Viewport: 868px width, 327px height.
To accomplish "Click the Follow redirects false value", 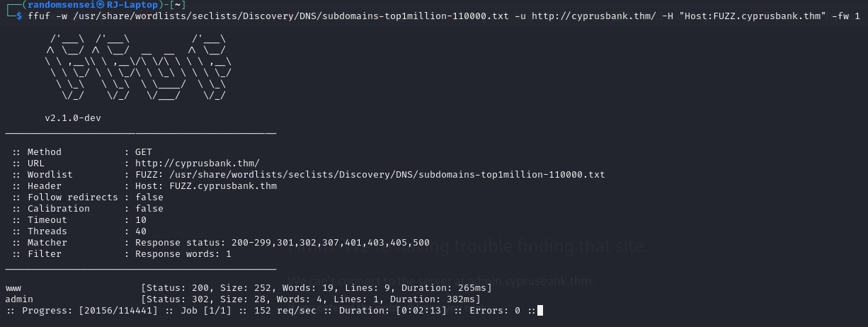I will (149, 197).
